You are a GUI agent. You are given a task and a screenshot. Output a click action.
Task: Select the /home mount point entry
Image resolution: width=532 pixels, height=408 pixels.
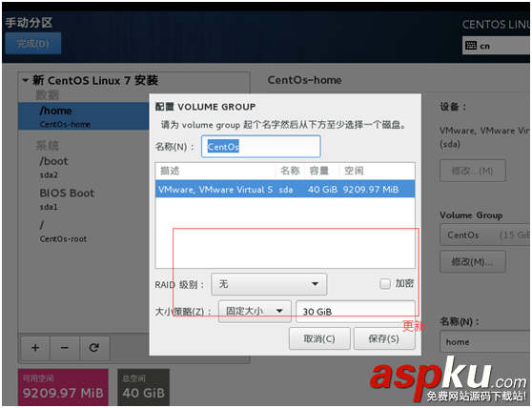coord(84,116)
